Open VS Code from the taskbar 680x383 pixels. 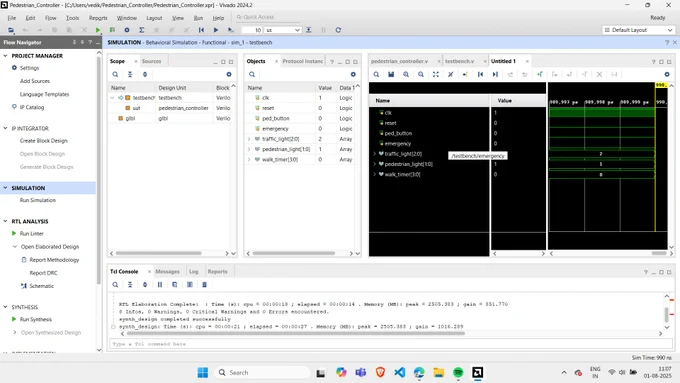click(x=400, y=373)
